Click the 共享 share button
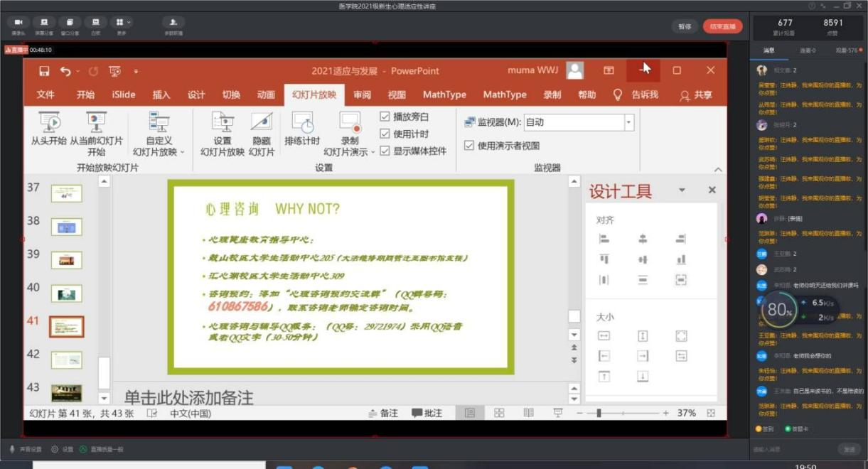The width and height of the screenshot is (868, 469). pyautogui.click(x=695, y=95)
